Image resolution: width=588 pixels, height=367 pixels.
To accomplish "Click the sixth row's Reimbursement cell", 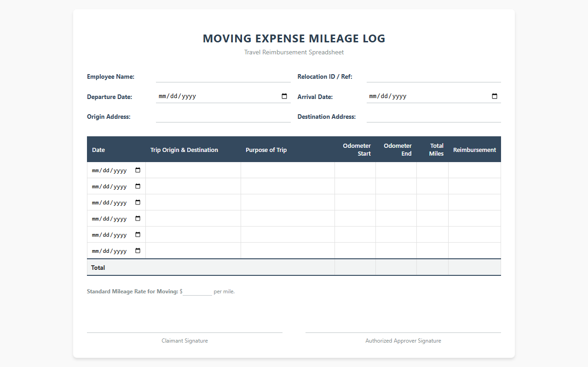I will coord(475,250).
